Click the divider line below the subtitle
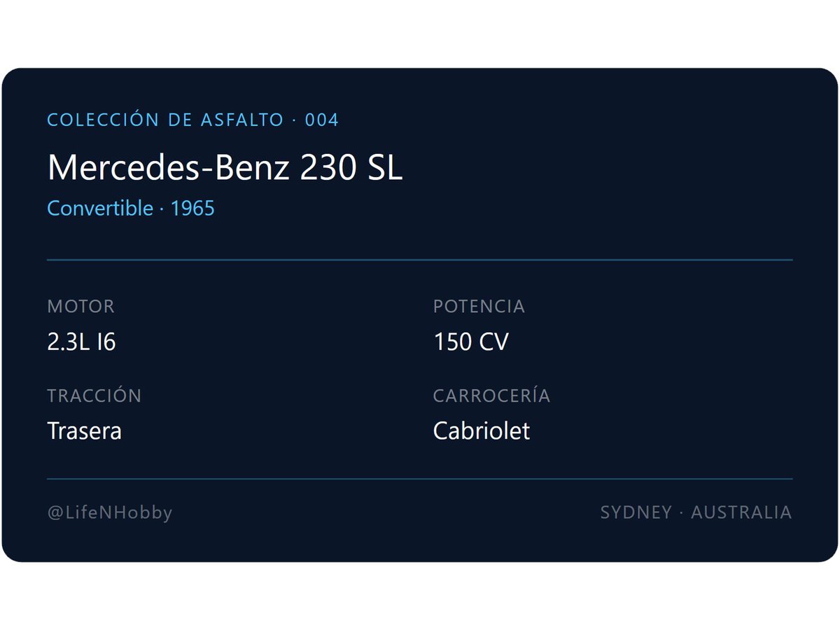Viewport: 840px width, 630px height. click(420, 260)
